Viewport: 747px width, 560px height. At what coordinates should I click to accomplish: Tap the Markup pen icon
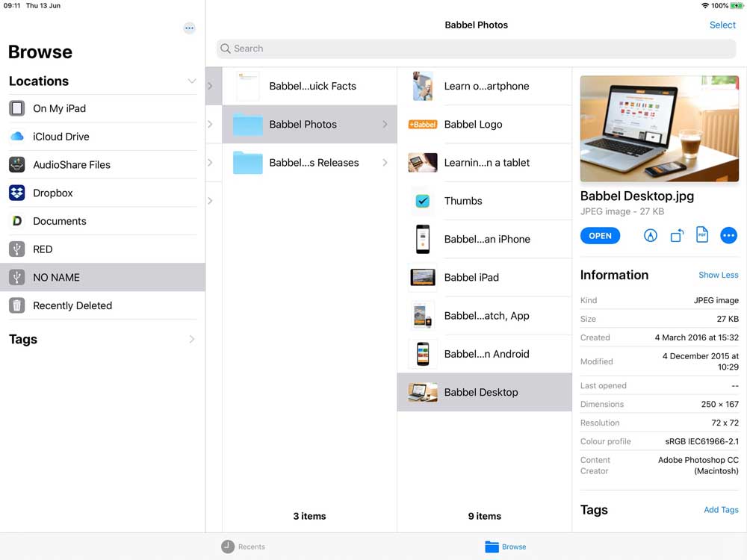651,235
